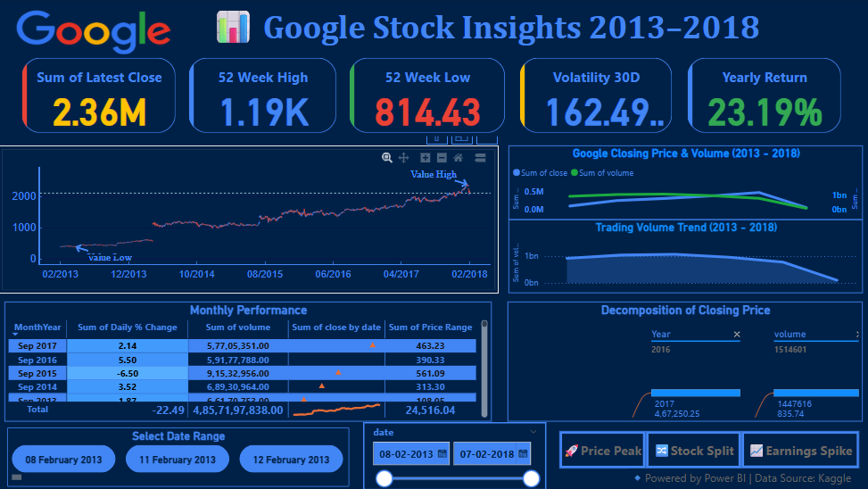
Task: Click the Volatility 30D card
Action: pyautogui.click(x=596, y=95)
